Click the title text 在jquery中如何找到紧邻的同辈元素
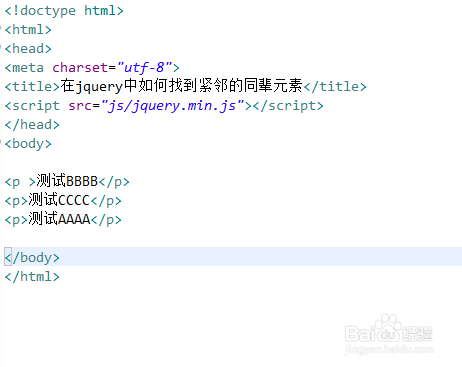Screen dimensions: 462x367 (x=181, y=86)
